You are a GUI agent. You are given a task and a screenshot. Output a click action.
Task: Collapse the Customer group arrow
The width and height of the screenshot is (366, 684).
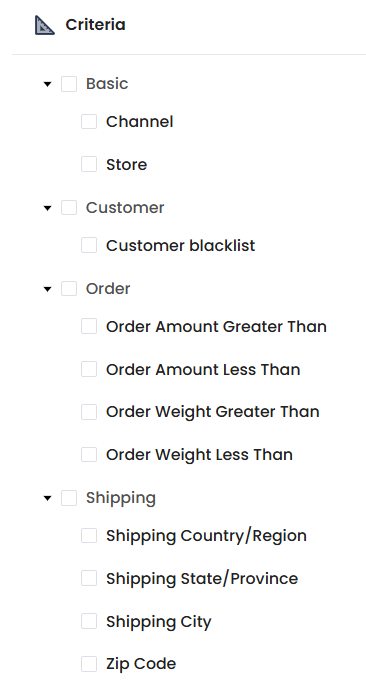coord(48,208)
